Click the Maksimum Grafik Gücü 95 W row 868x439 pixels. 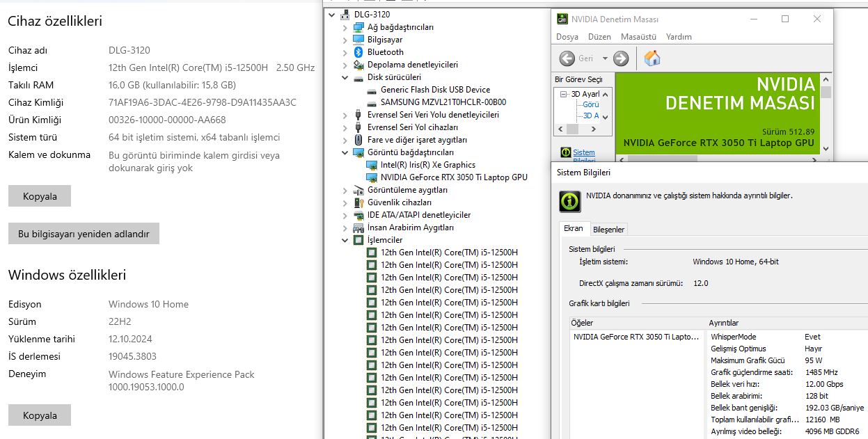pos(787,360)
